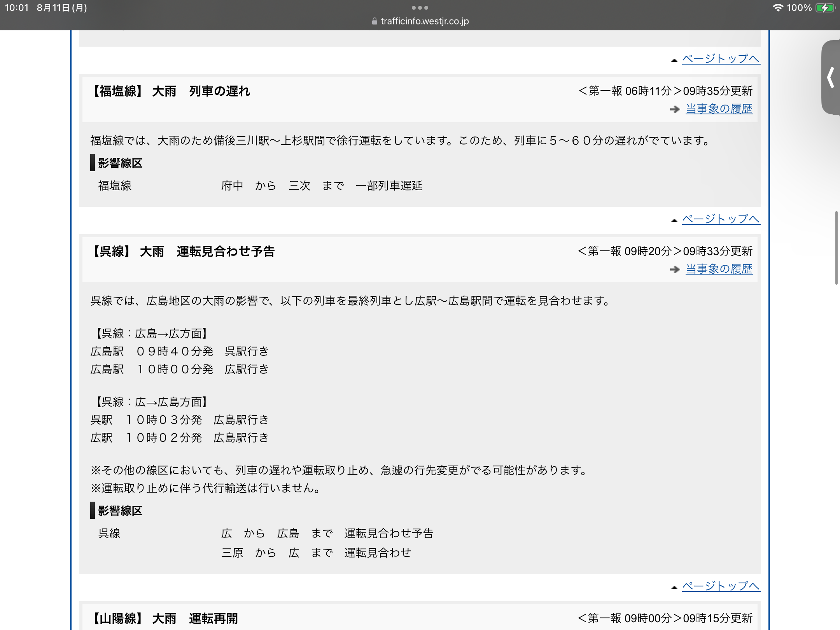
Task: Click the up-triangle icon below the 福塩線 section
Action: click(x=674, y=220)
